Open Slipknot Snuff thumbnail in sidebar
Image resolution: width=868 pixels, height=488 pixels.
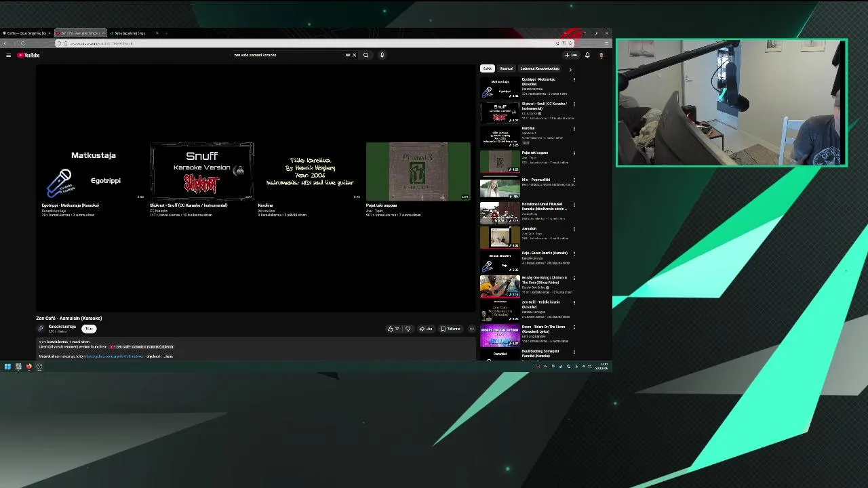(x=500, y=112)
